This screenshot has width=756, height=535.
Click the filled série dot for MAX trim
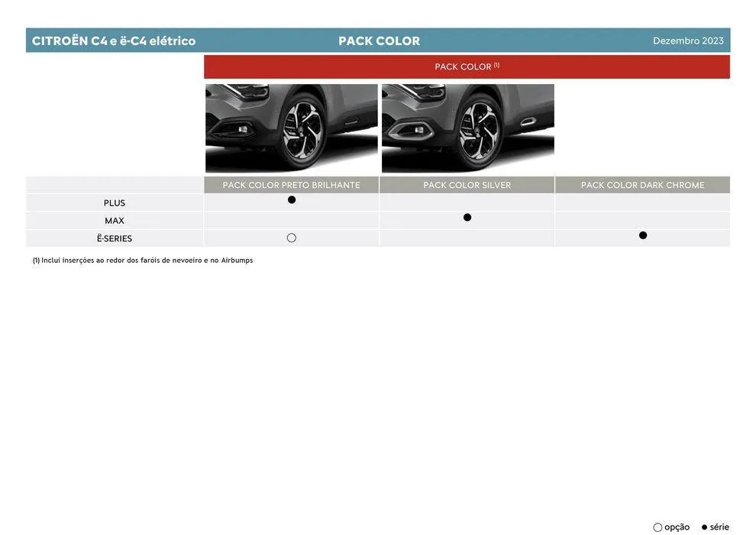coord(467,217)
